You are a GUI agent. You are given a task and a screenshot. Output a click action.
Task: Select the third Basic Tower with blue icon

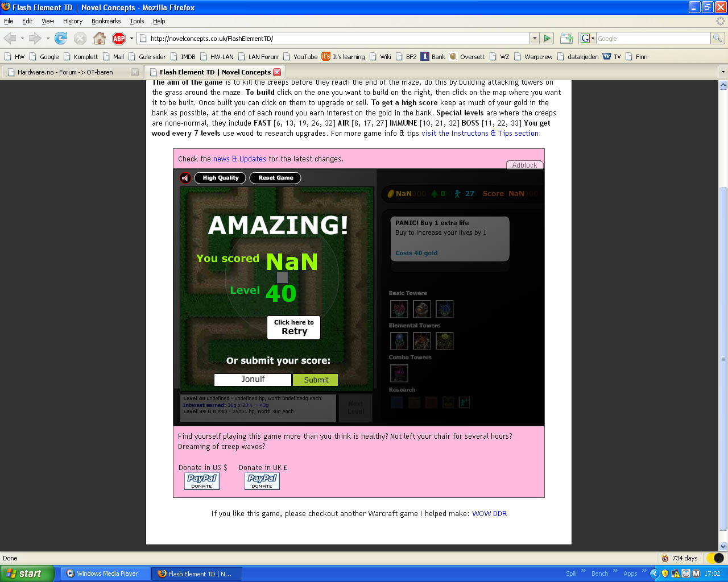pos(445,309)
